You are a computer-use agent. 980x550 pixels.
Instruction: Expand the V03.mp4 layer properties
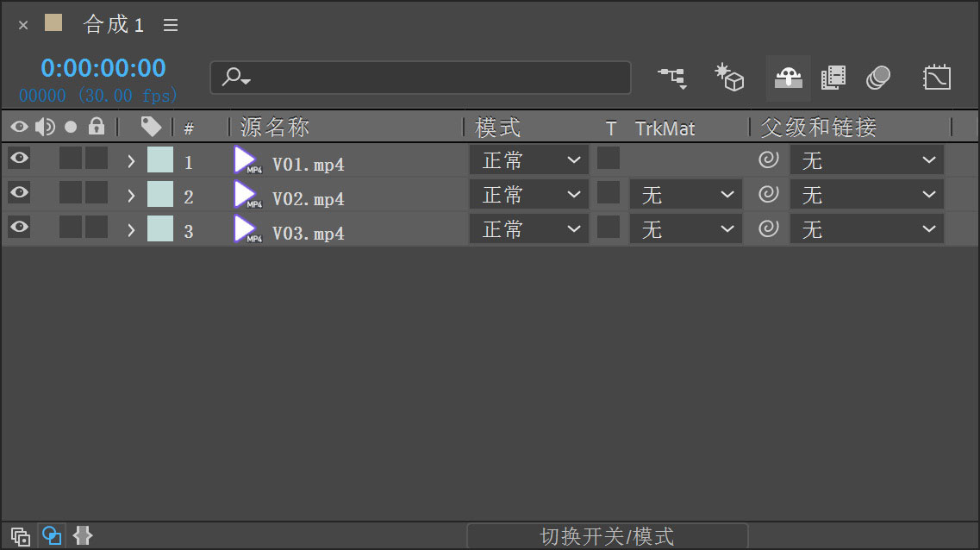(131, 230)
